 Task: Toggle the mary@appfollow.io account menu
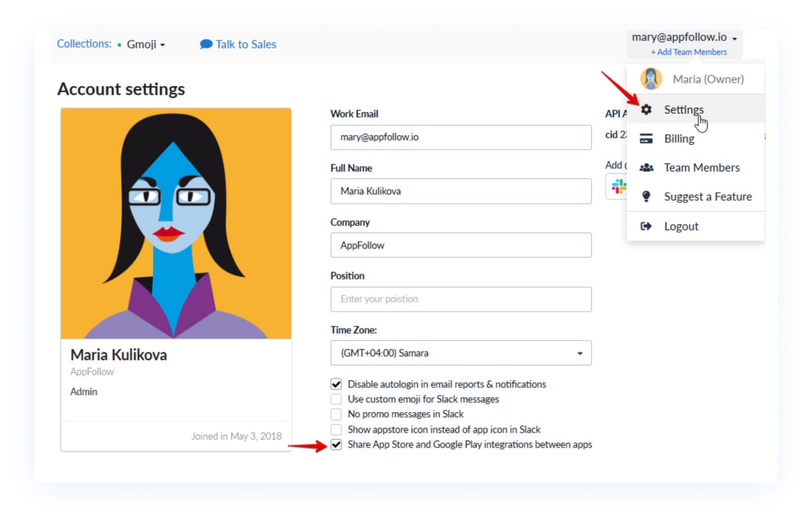click(x=684, y=37)
